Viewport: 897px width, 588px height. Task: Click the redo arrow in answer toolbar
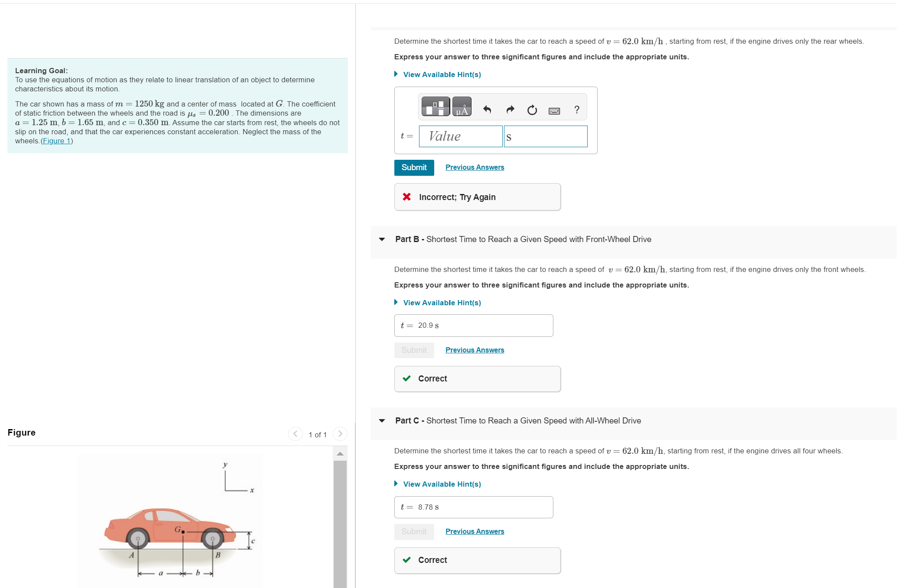(510, 110)
